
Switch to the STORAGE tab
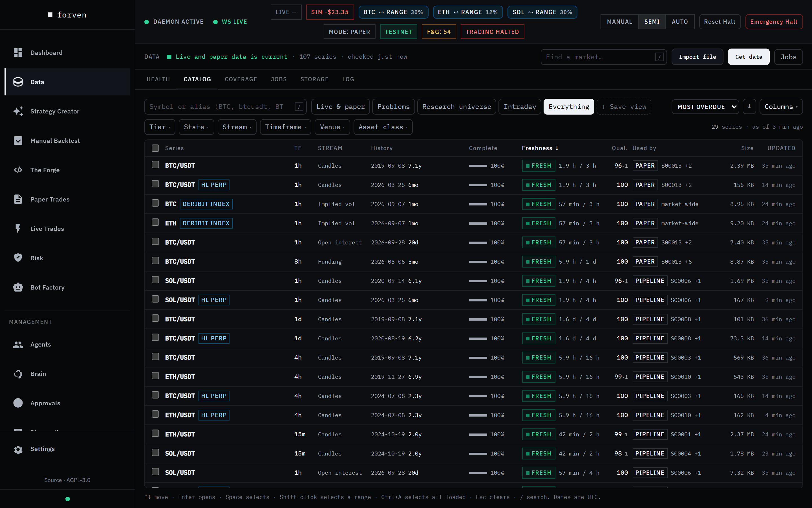click(x=314, y=79)
